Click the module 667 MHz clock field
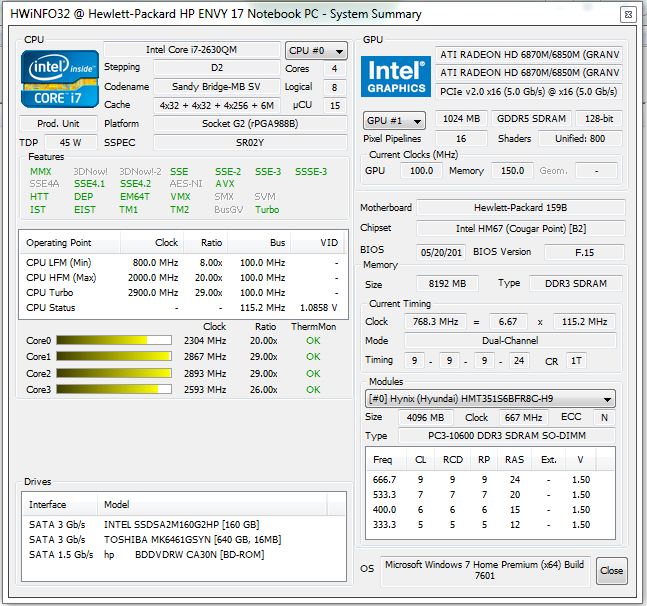 click(x=523, y=417)
